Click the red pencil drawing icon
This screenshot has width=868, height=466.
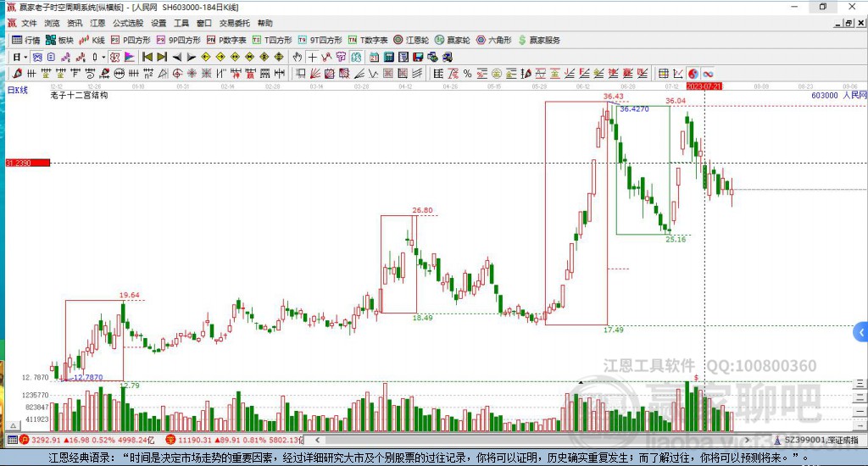(17, 74)
